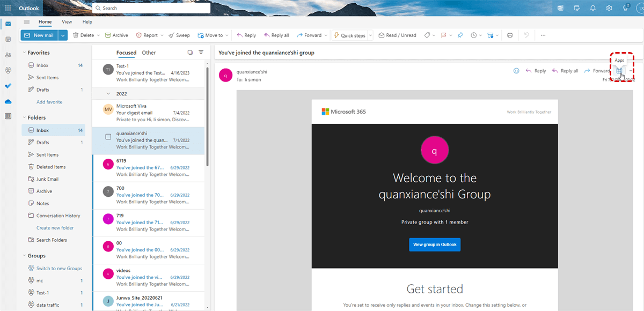Open the Calendar module in left rail
Screen dimensions: 644x311
(x=8, y=39)
